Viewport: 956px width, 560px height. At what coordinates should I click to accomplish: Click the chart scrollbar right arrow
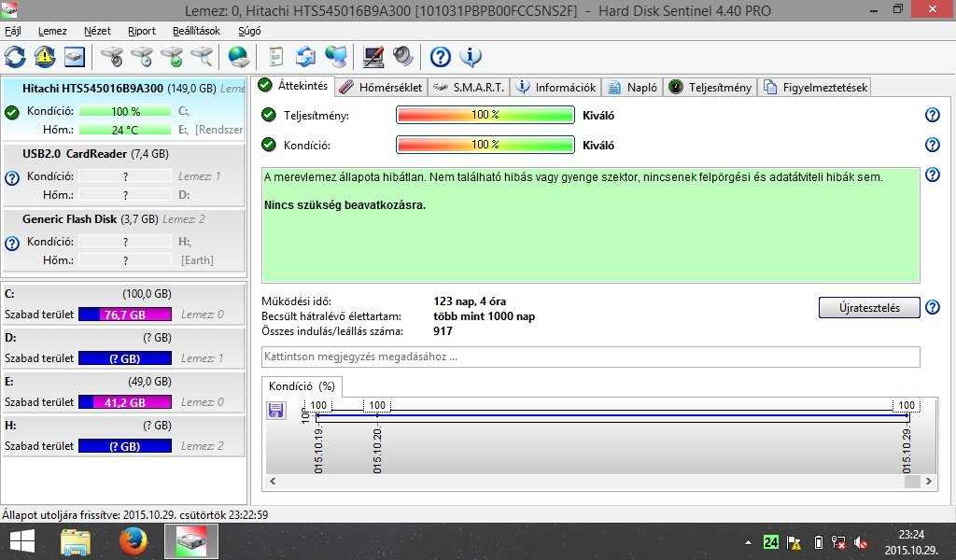click(x=929, y=481)
